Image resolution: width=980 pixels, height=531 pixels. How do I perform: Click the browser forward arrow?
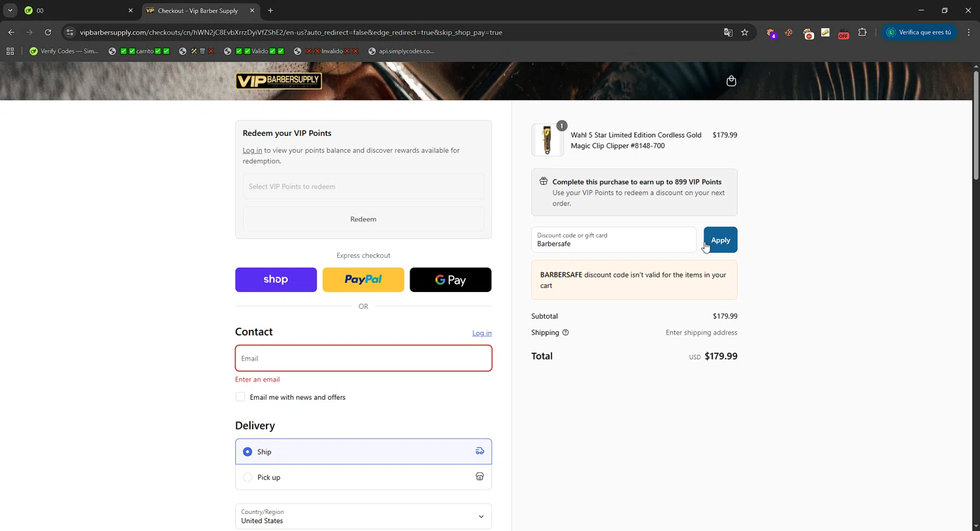(x=29, y=32)
